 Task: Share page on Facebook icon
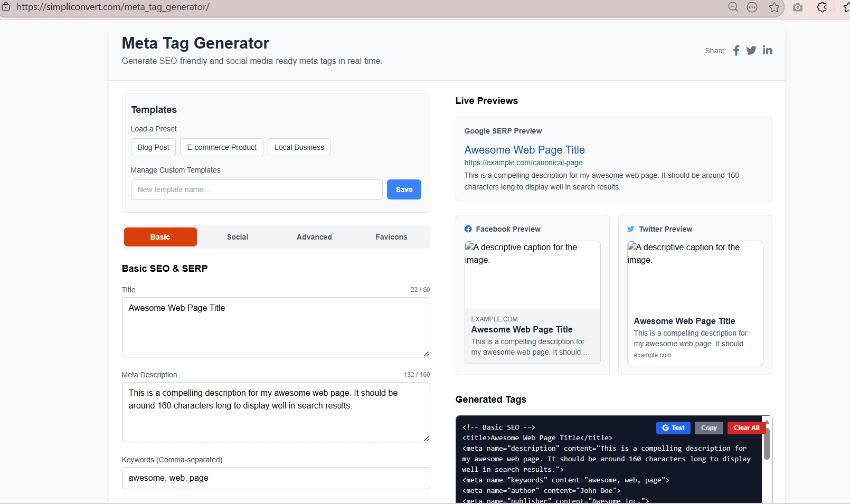pos(736,51)
